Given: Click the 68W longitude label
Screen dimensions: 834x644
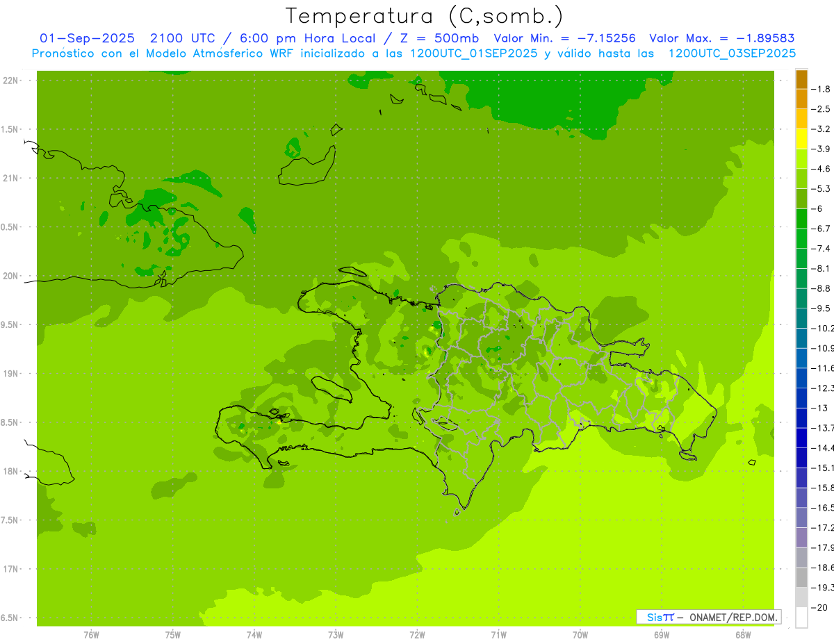Looking at the screenshot, I should 743,634.
